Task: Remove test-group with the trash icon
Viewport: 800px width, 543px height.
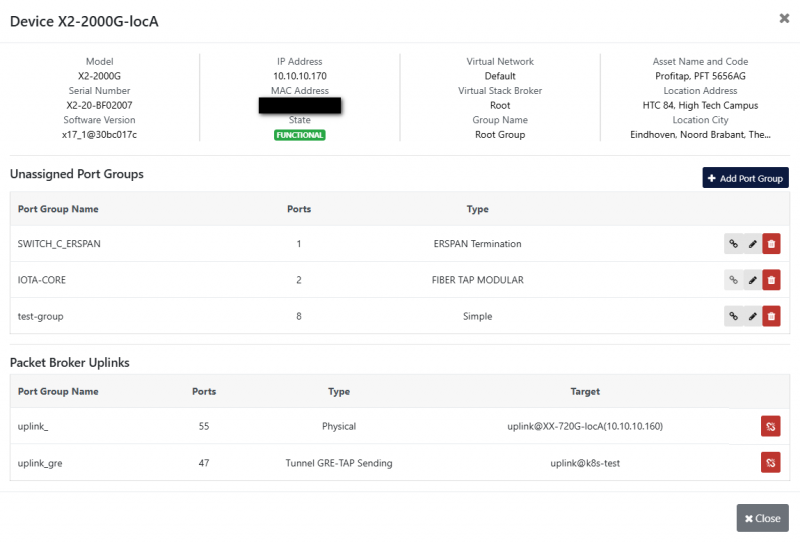Action: 771,316
